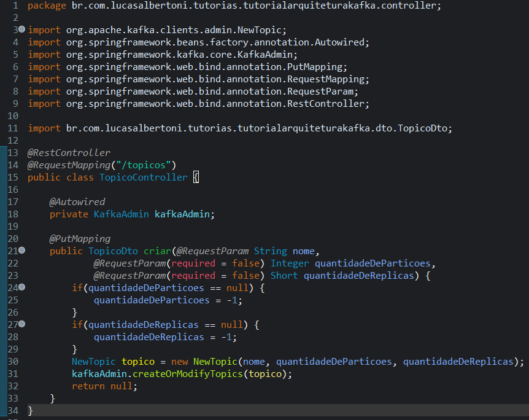Click the highlighted closing brace on line 34
Screen dimensions: 529x420
coord(29,410)
